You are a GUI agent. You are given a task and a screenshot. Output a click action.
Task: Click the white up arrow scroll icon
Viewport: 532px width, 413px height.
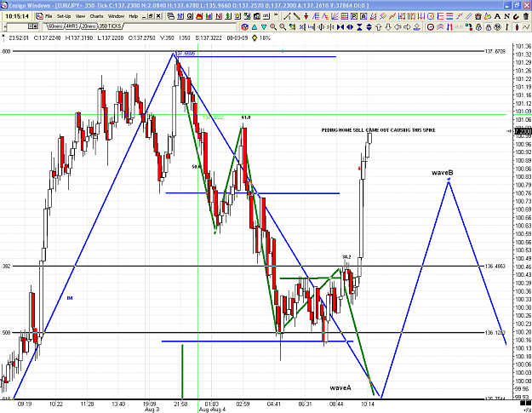pos(379,26)
